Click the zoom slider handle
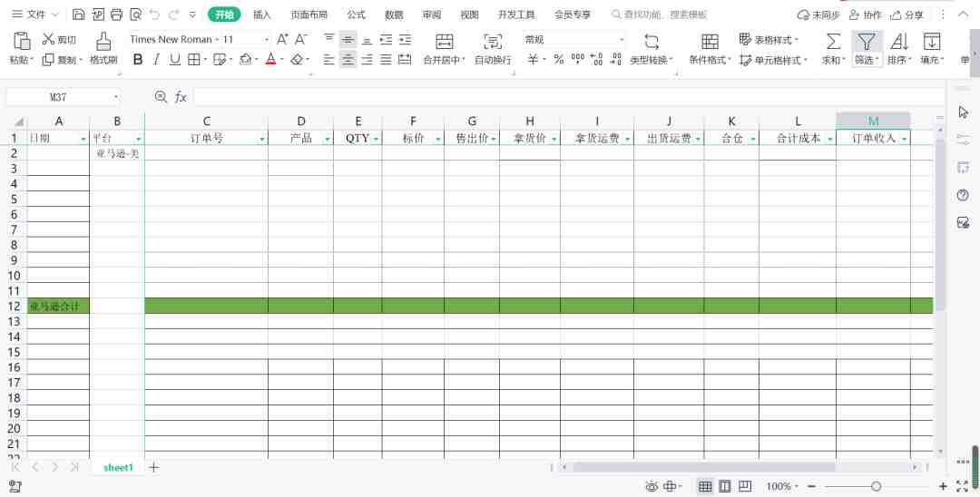The width and height of the screenshot is (980, 497). tap(877, 486)
